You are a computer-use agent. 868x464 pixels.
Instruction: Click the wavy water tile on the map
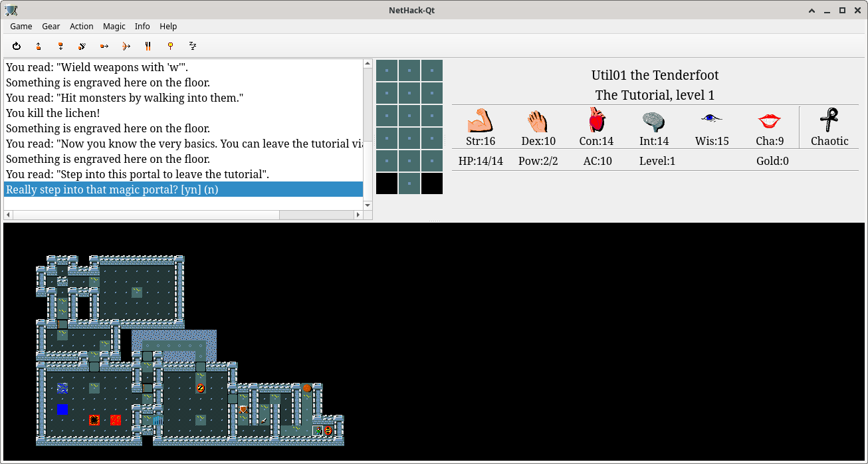pos(62,388)
